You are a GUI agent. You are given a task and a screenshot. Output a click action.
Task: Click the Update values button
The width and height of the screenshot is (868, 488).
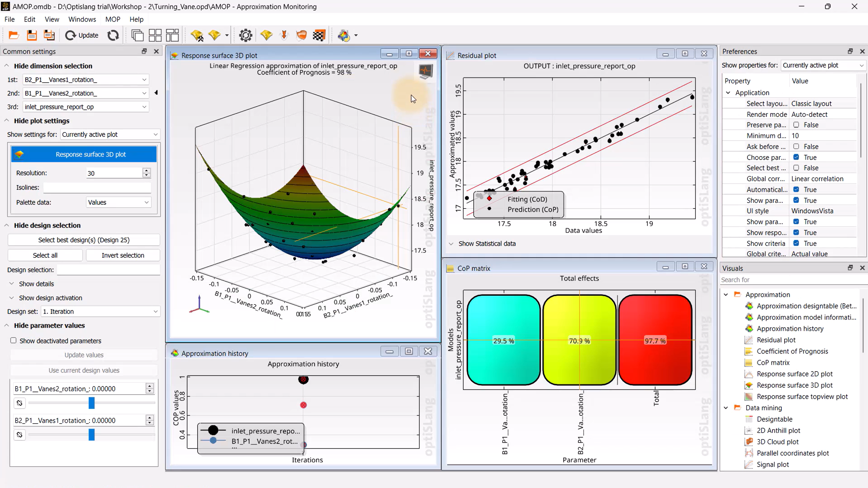(84, 355)
